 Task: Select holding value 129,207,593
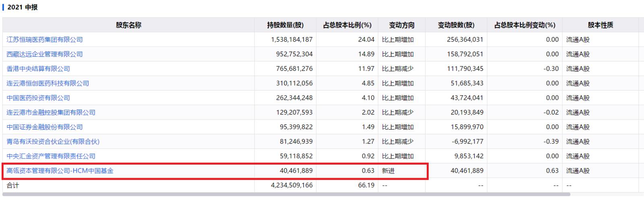(x=294, y=112)
